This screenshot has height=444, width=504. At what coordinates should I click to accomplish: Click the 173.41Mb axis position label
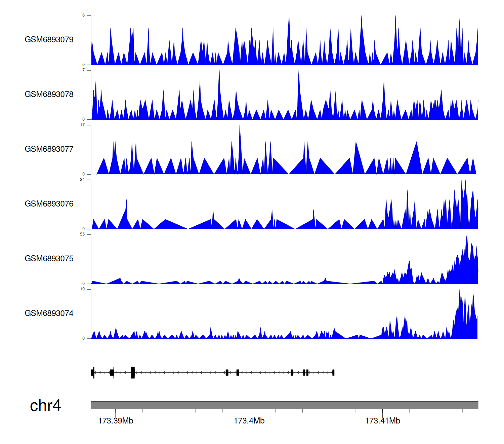[382, 421]
